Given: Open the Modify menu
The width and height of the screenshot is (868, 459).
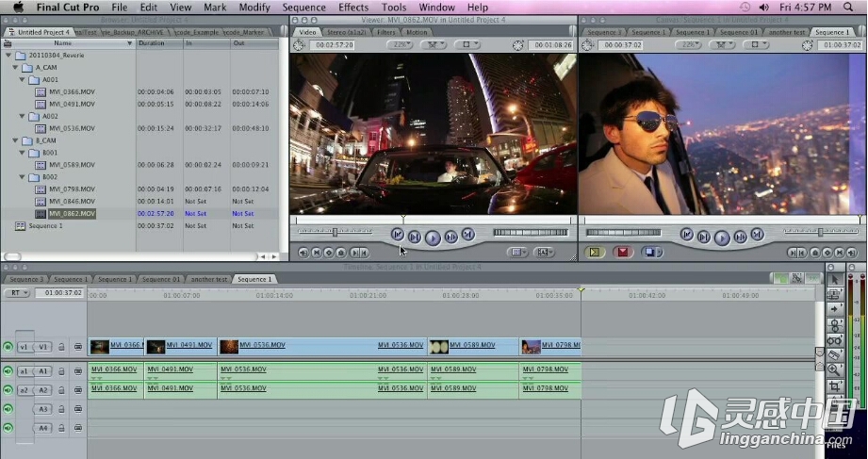Looking at the screenshot, I should coord(254,8).
